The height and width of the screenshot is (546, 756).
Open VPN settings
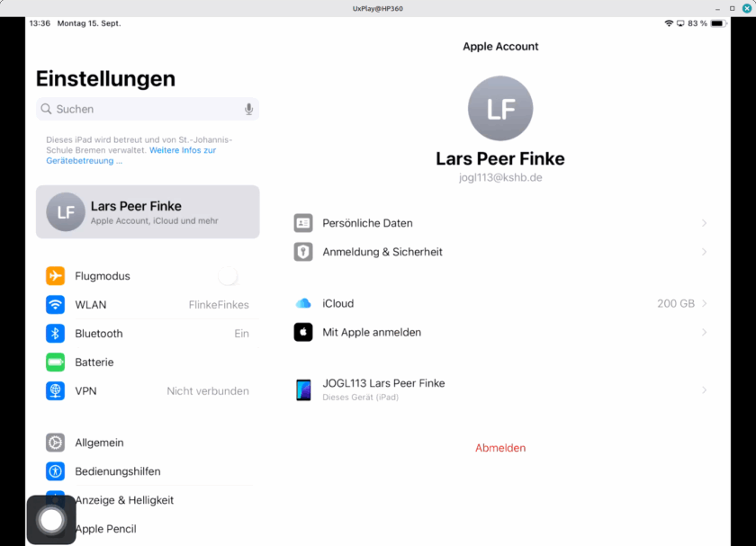tap(148, 390)
